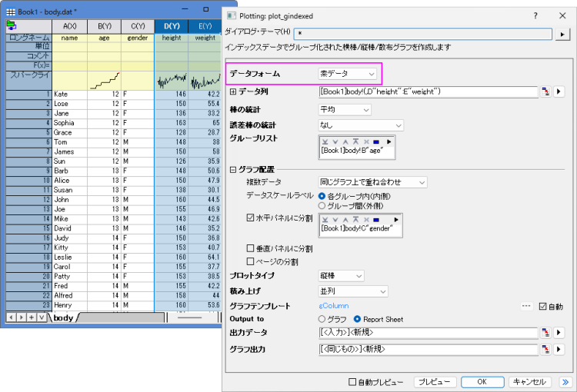
Task: Open ダイアログ・テーマ arrow menu button
Action: point(562,35)
